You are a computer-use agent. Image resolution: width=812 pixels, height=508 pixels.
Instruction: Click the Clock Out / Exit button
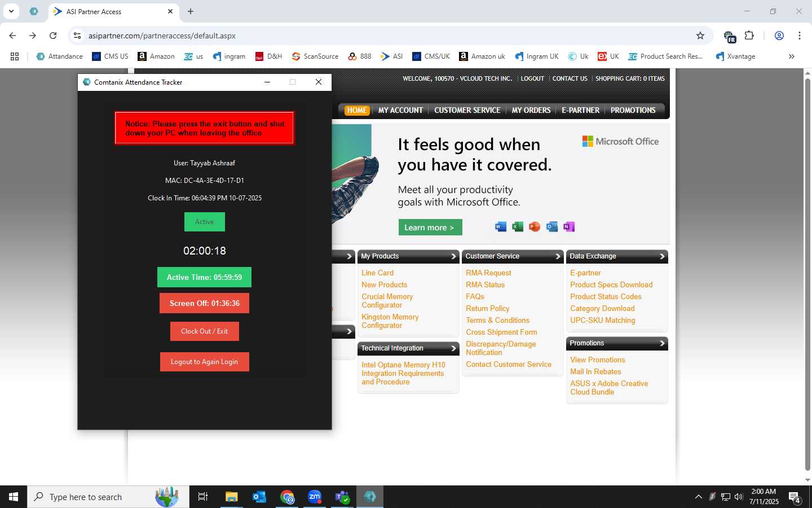[x=204, y=331]
